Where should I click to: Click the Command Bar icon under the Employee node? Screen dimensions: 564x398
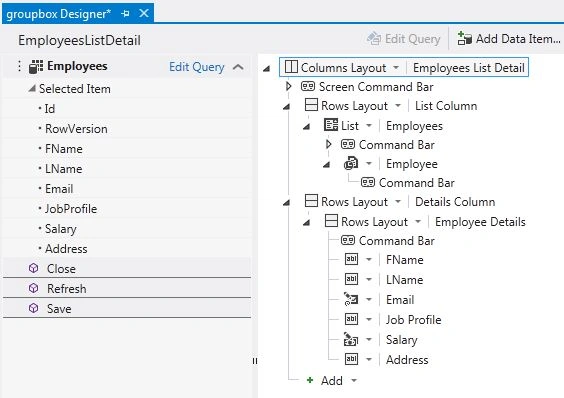point(368,182)
